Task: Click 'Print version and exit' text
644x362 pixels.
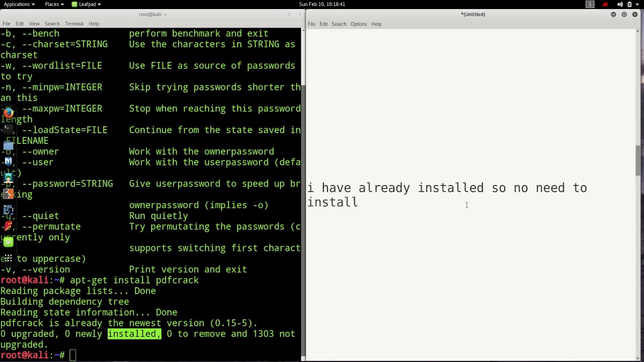Action: 188,269
